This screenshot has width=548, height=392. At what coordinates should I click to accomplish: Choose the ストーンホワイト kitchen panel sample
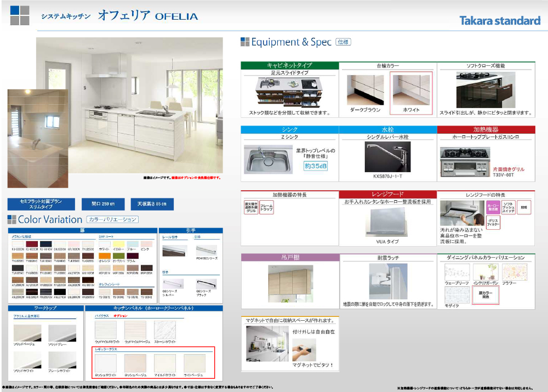point(165,329)
